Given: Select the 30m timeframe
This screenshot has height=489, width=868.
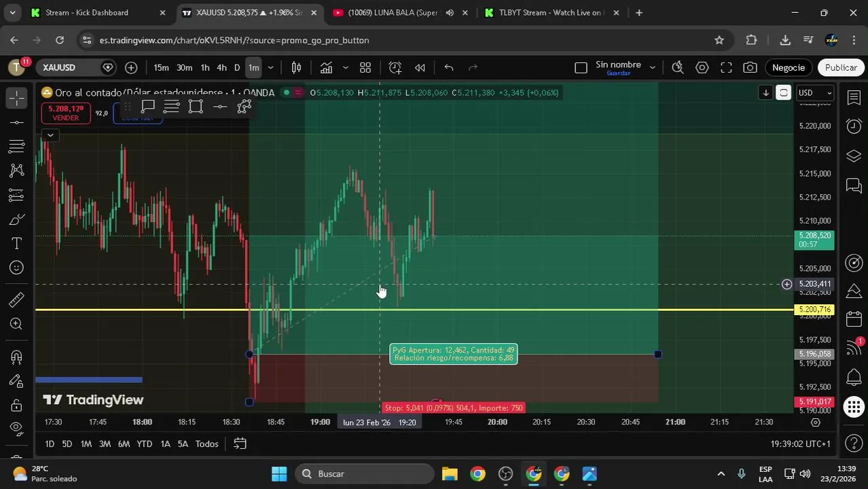Looking at the screenshot, I should pos(184,67).
